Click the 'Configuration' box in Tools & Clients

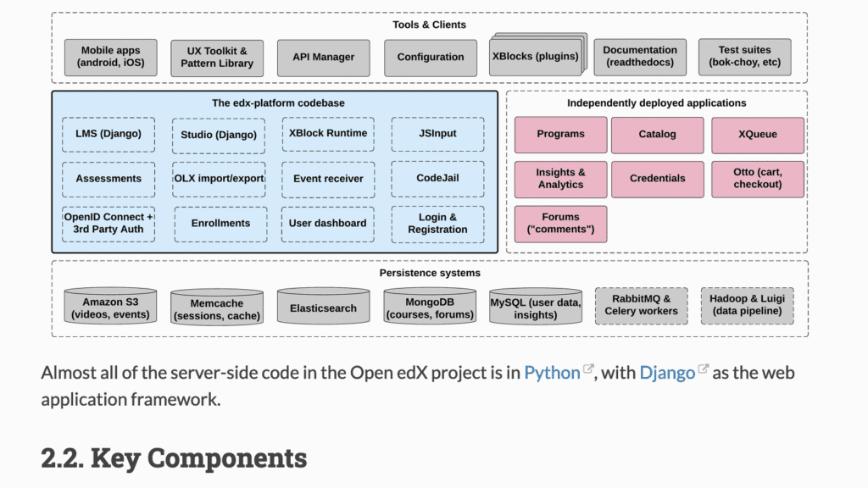click(431, 58)
